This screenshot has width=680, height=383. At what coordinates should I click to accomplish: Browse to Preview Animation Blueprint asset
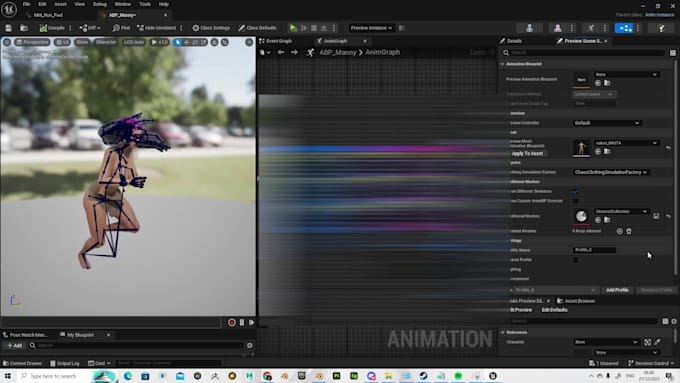[607, 83]
